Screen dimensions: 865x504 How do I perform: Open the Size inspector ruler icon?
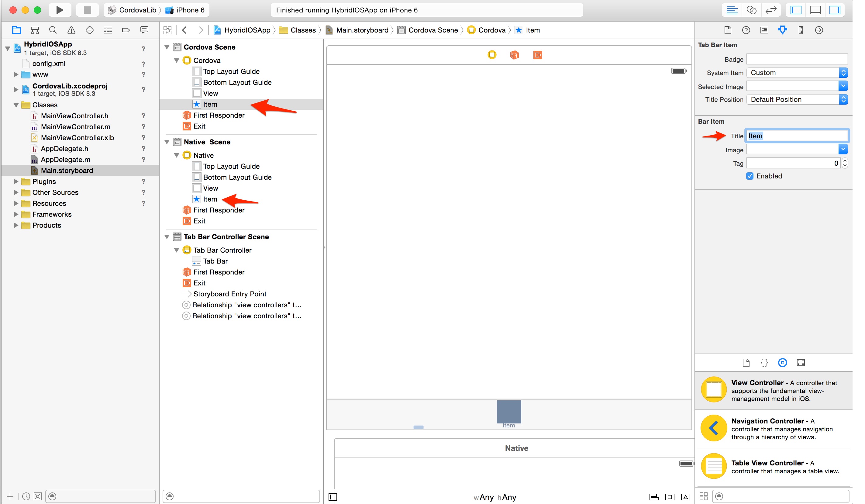pos(801,30)
